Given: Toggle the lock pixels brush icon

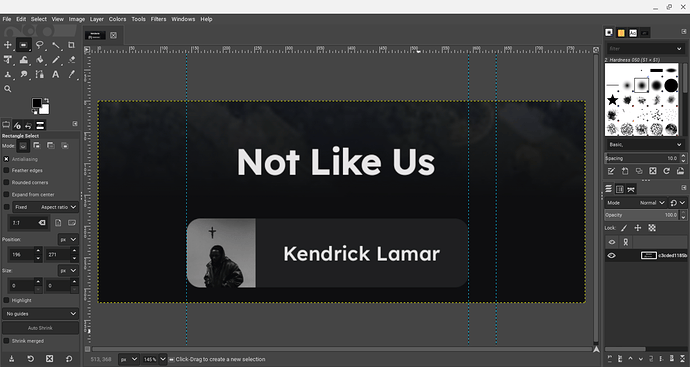Looking at the screenshot, I should point(624,228).
